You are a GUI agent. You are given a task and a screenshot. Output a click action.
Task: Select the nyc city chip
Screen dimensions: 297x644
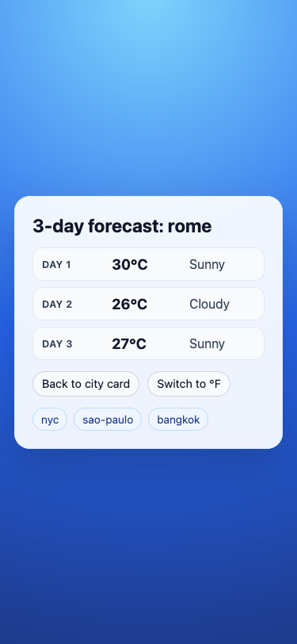tap(50, 420)
